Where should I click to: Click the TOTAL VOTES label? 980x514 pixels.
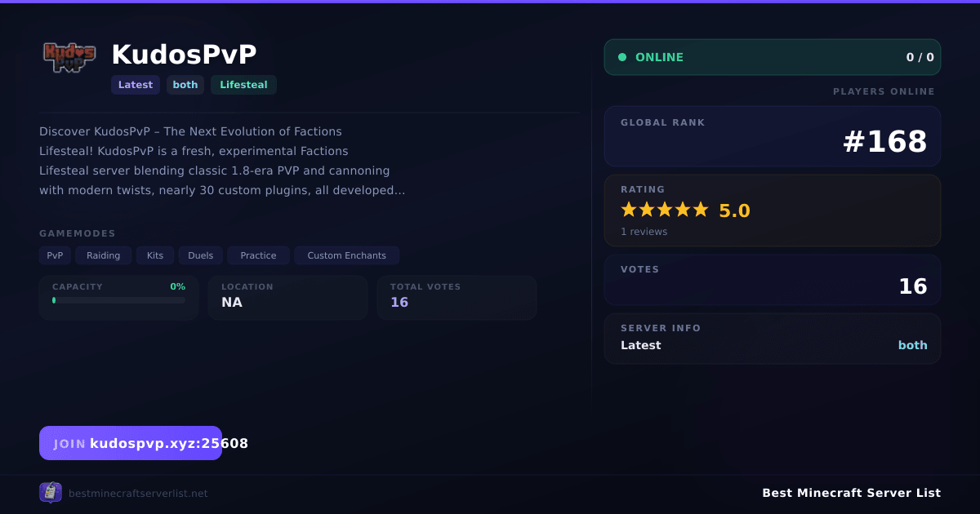(x=425, y=287)
